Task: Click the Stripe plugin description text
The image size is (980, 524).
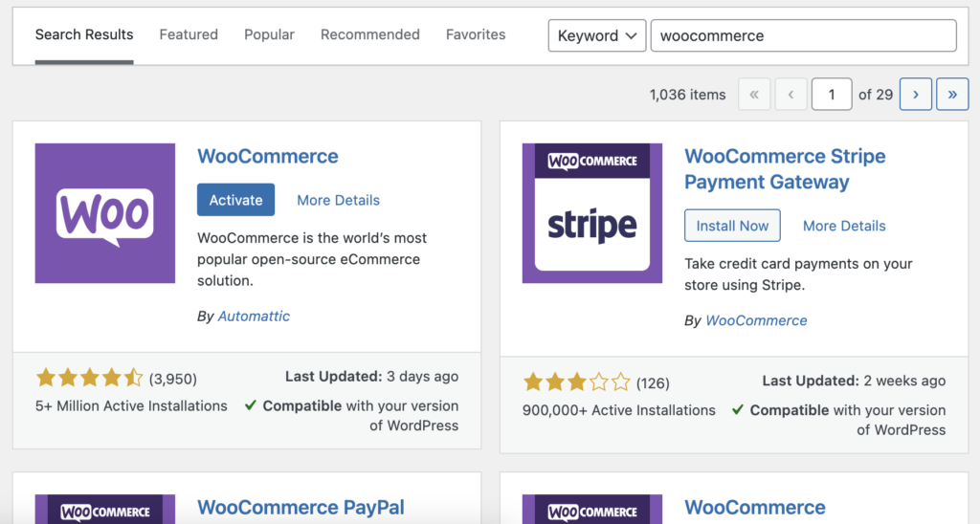Action: 798,274
